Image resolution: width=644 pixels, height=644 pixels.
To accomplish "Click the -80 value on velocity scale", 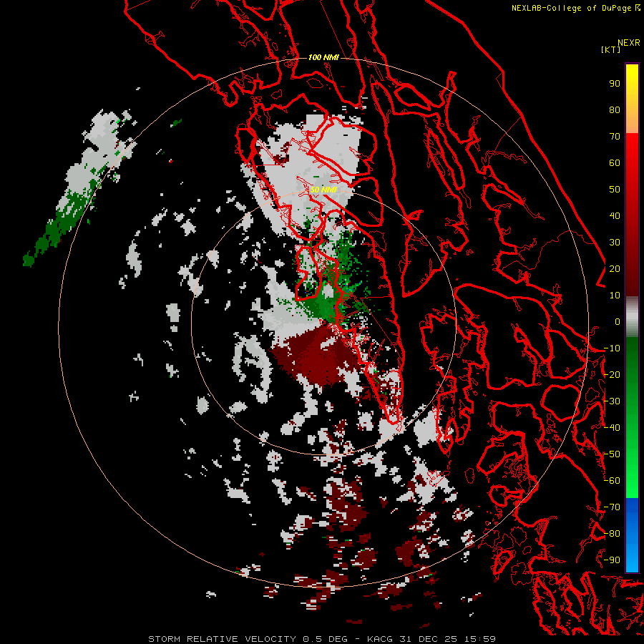I will click(x=612, y=534).
